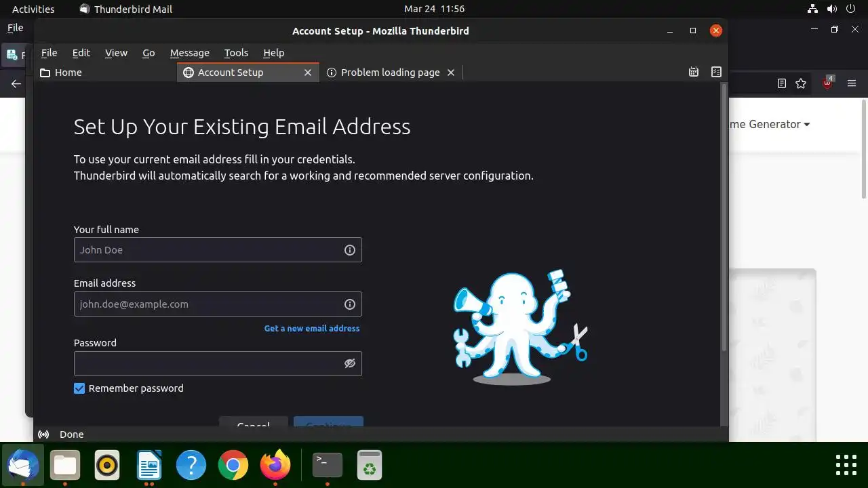Click the power icon in system tray
The width and height of the screenshot is (868, 488).
pos(852,9)
